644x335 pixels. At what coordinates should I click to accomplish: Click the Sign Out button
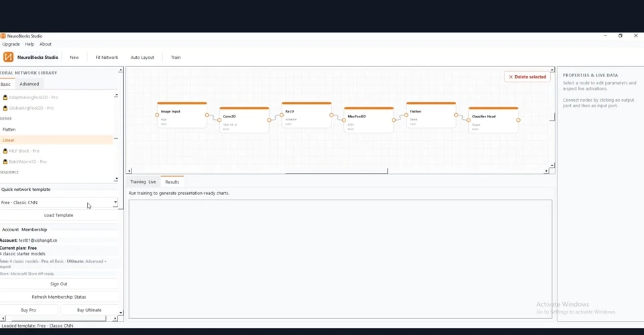tap(59, 284)
